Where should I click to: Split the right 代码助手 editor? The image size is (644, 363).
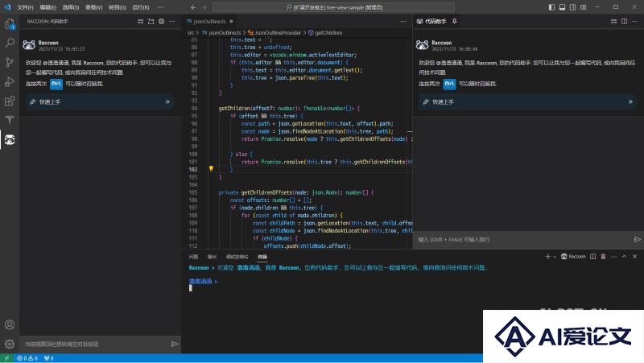(625, 22)
